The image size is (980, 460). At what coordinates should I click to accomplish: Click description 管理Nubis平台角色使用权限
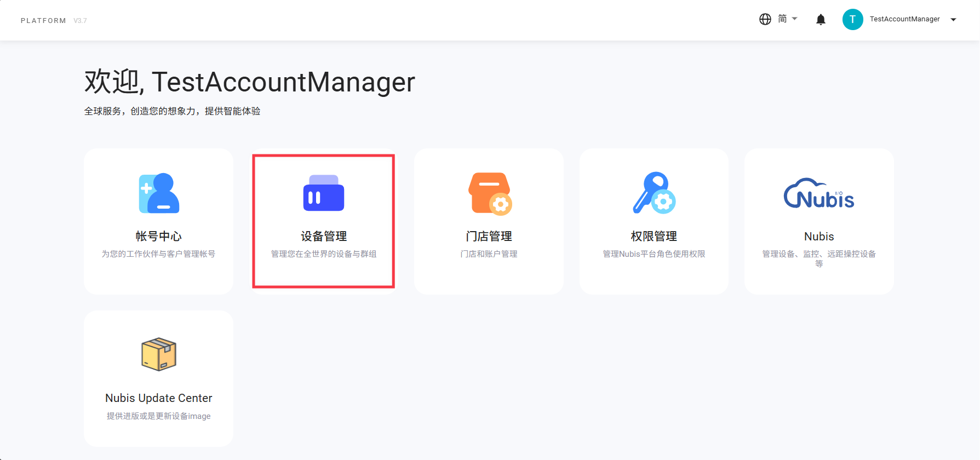[654, 254]
